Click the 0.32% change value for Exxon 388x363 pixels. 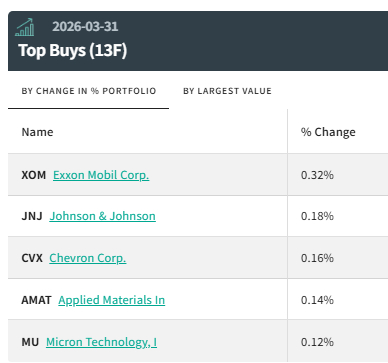pyautogui.click(x=317, y=175)
